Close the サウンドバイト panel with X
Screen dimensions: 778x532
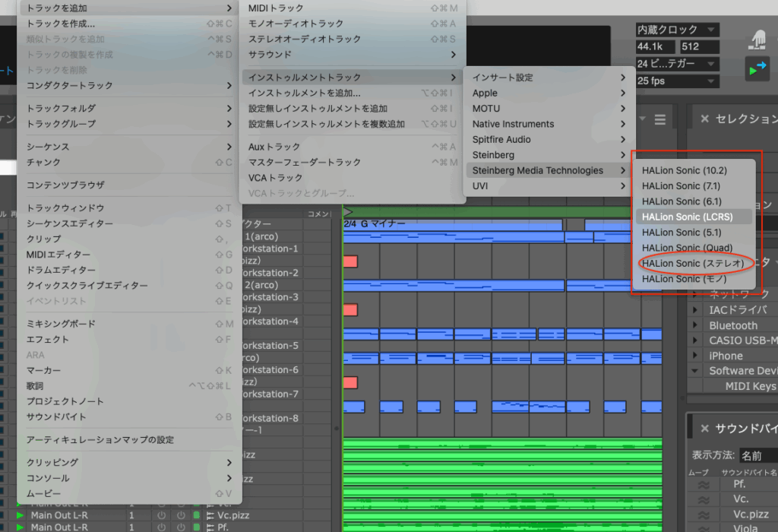[704, 428]
